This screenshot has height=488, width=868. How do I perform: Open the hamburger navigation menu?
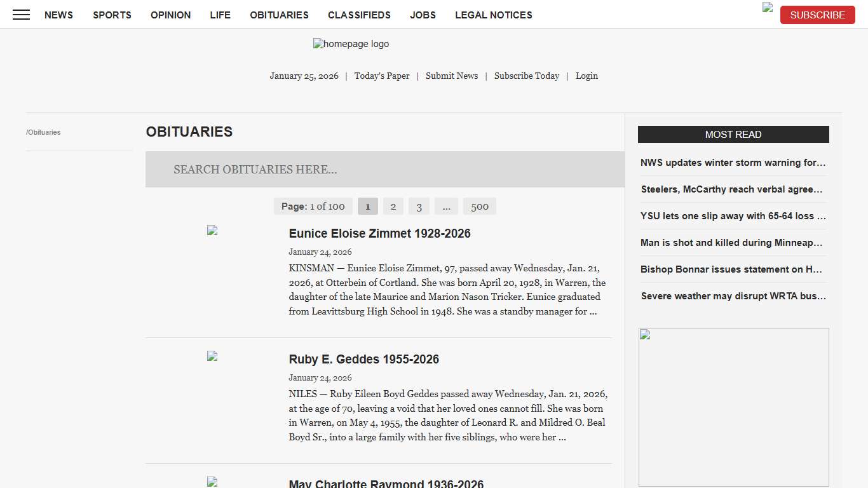click(21, 15)
